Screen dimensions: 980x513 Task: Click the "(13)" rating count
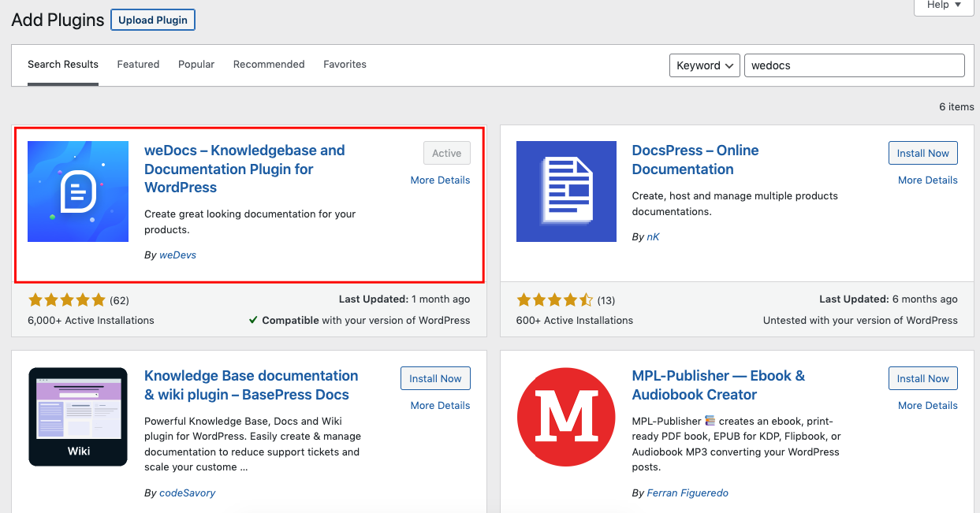click(x=606, y=300)
